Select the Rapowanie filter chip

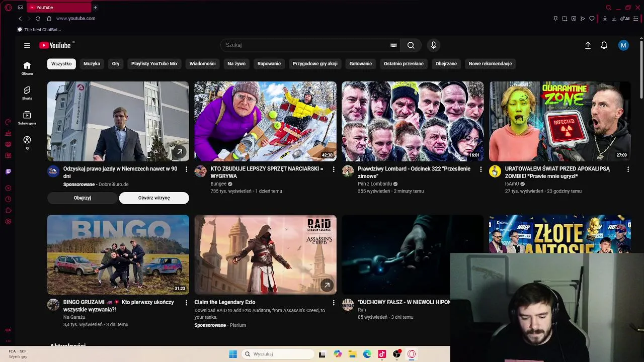click(269, 64)
